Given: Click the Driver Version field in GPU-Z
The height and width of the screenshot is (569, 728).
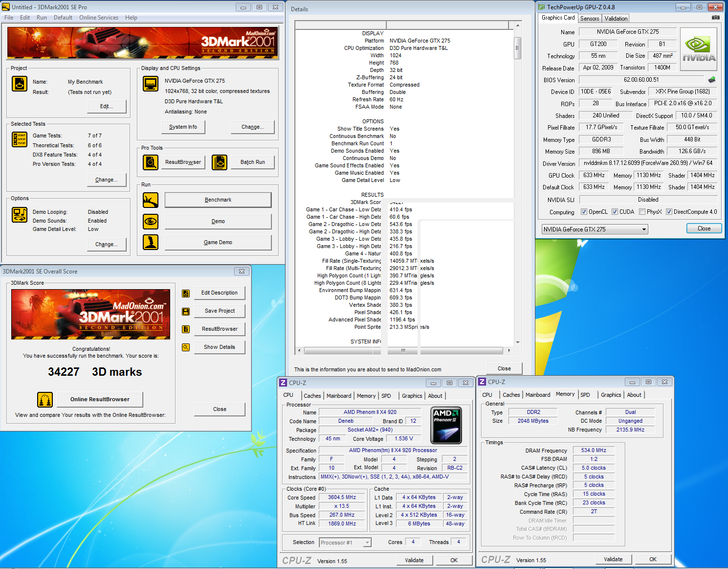Looking at the screenshot, I should tap(648, 163).
